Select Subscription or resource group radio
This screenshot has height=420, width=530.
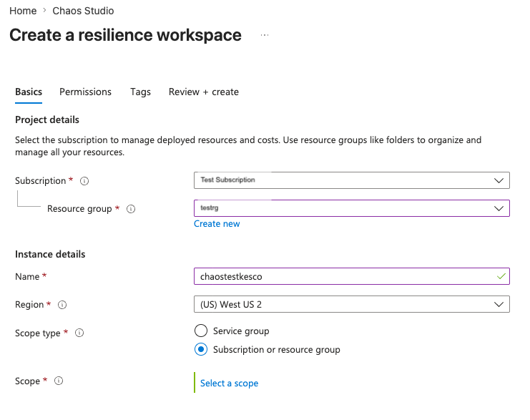(x=201, y=349)
